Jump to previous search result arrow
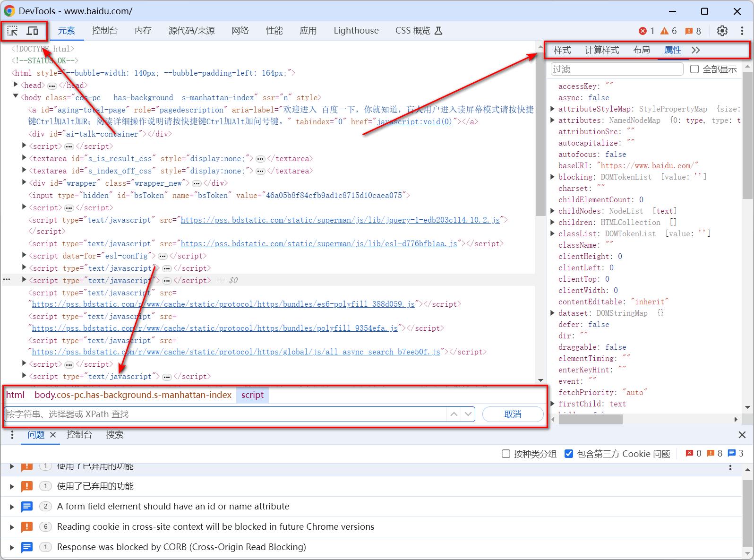The image size is (754, 560). point(454,414)
